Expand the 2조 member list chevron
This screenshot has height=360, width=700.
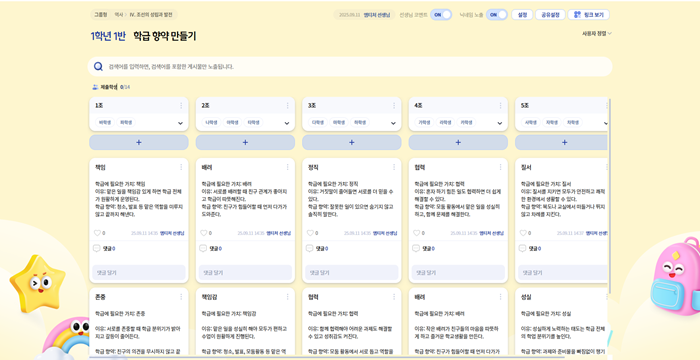(287, 123)
